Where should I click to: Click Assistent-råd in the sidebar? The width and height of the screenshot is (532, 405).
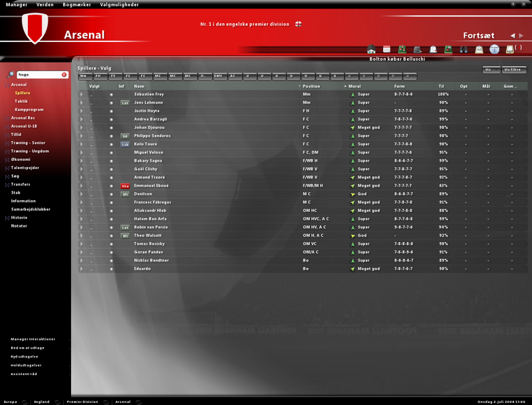tap(24, 374)
